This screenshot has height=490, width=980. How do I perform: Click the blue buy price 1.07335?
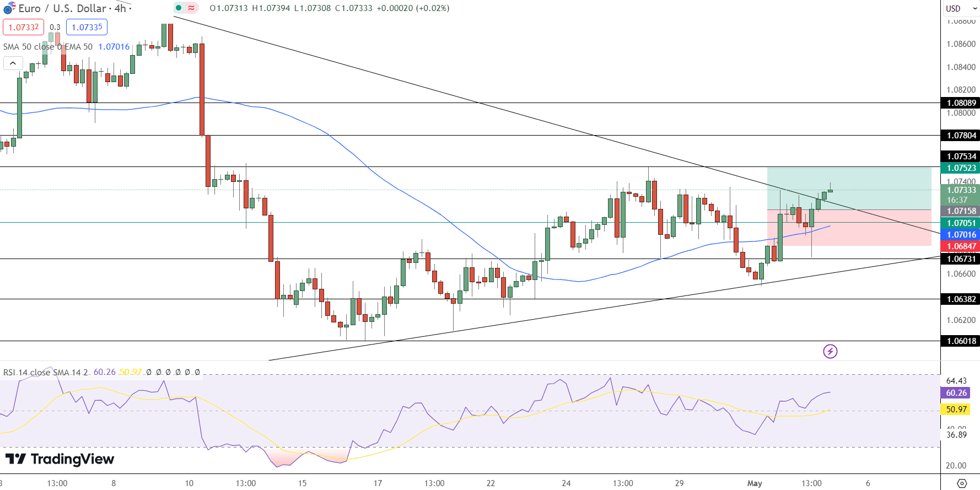pyautogui.click(x=87, y=27)
